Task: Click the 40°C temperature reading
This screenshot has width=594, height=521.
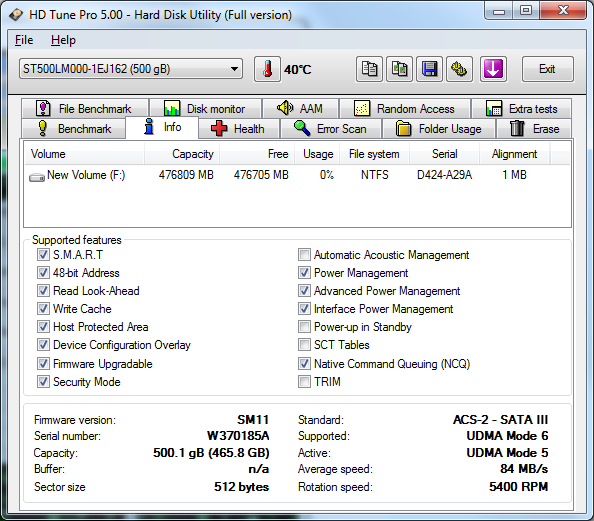Action: point(298,70)
